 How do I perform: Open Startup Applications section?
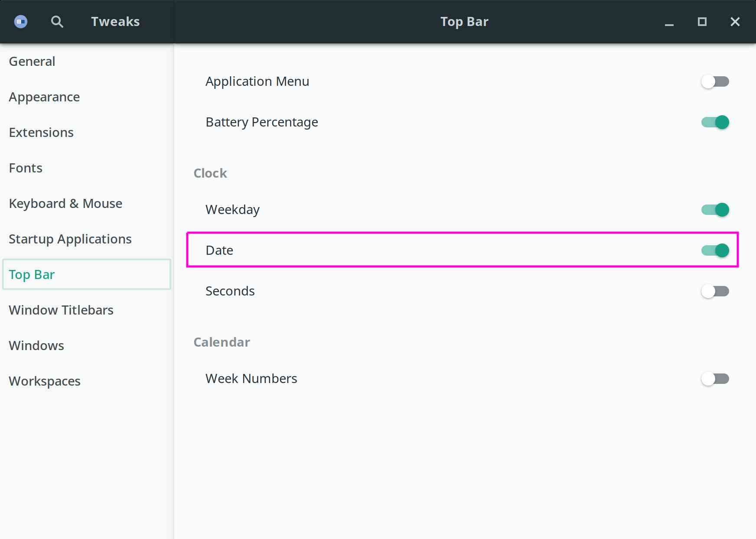87,239
